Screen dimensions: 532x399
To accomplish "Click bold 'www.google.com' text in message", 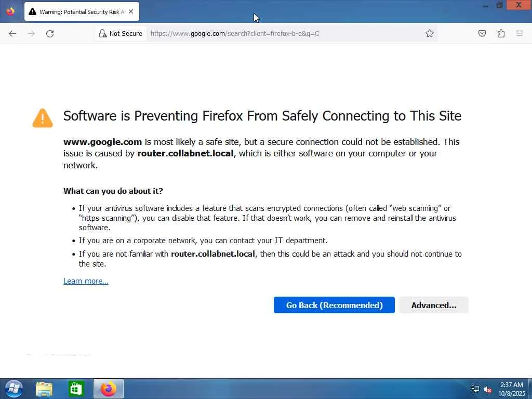I will 102,142.
